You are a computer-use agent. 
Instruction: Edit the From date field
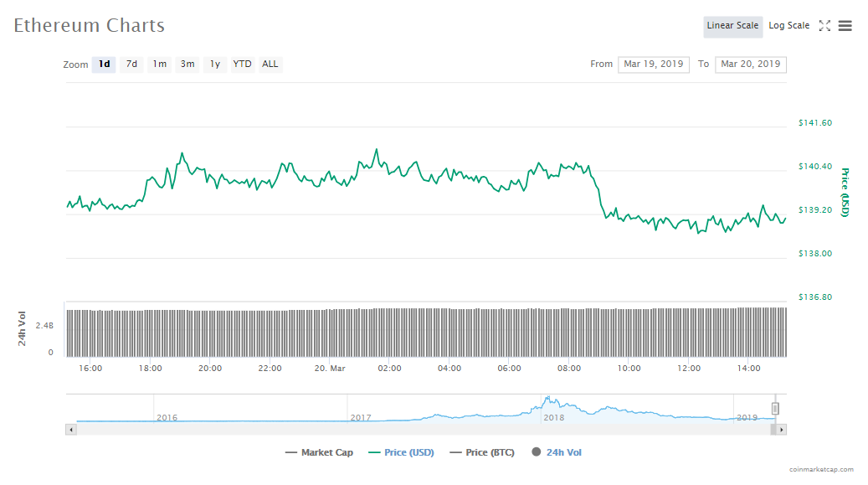tap(653, 64)
